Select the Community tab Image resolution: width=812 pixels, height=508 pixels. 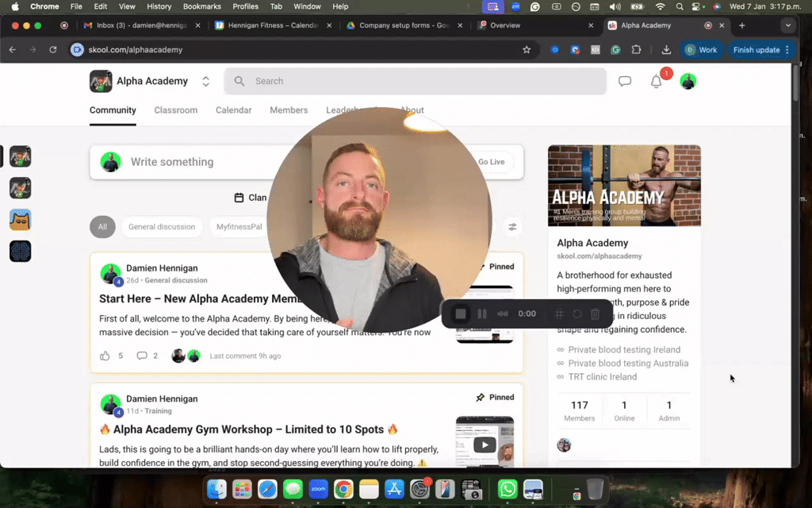[113, 110]
